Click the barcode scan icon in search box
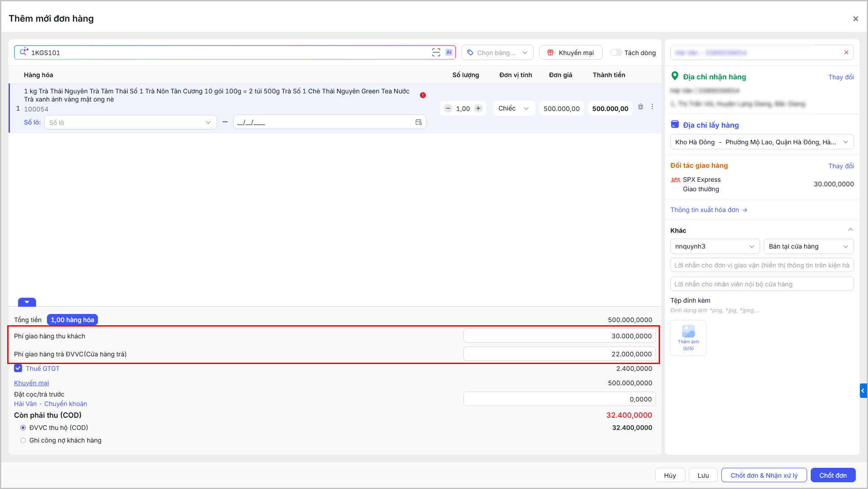 [436, 52]
